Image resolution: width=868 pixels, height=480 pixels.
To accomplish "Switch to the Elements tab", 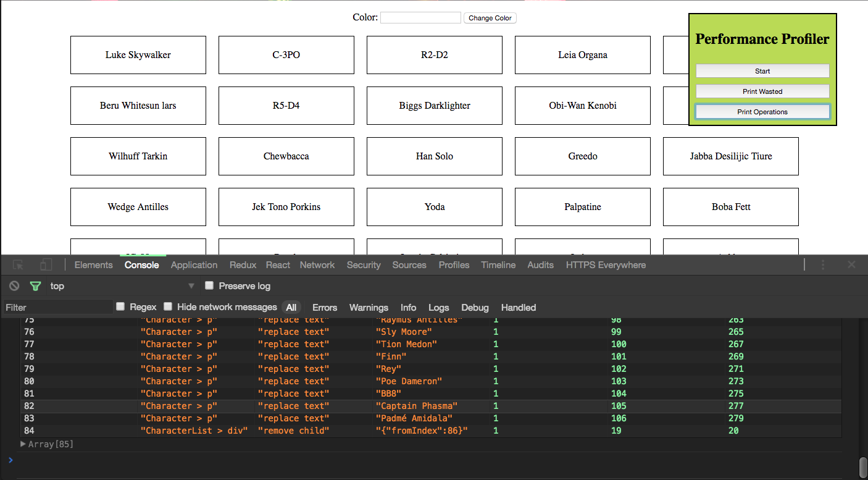I will point(93,265).
